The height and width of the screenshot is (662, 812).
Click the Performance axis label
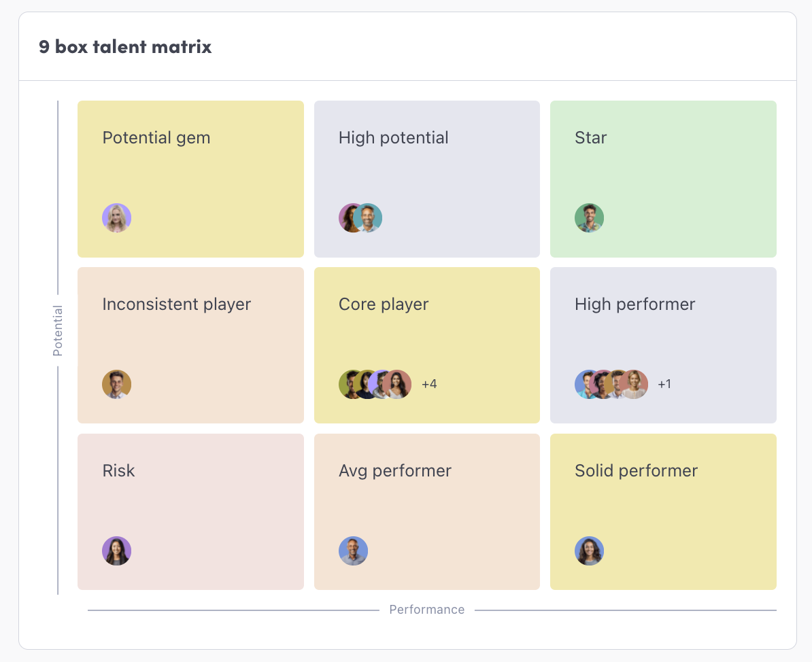tap(427, 610)
